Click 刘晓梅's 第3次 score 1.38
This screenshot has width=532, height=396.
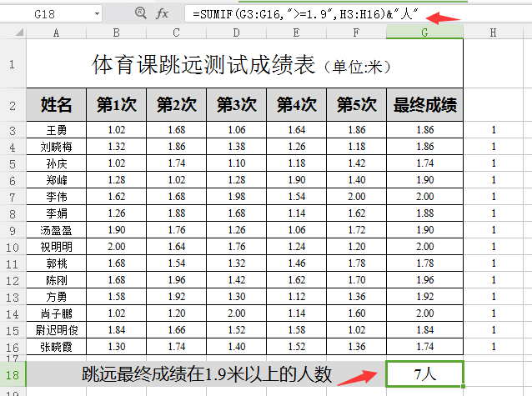point(237,147)
